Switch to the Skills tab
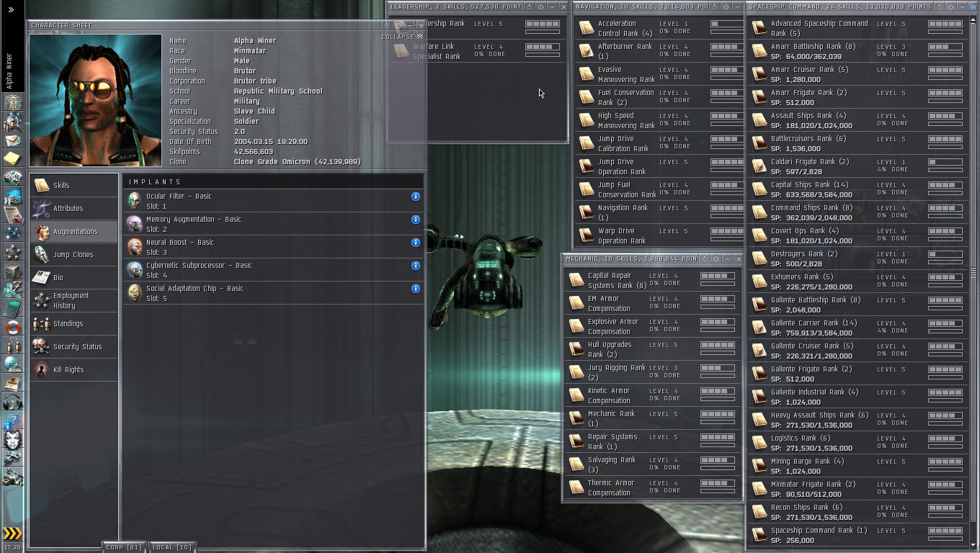 (x=73, y=185)
